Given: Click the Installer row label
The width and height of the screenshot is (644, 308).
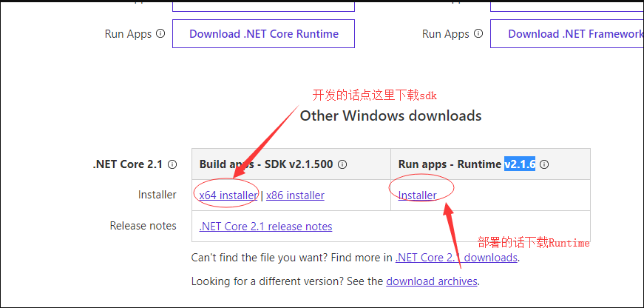Looking at the screenshot, I should coord(157,195).
